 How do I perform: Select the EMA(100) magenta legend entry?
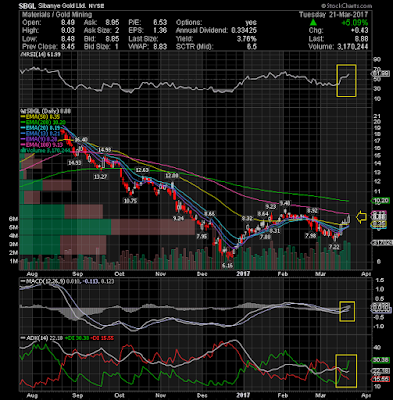point(41,145)
